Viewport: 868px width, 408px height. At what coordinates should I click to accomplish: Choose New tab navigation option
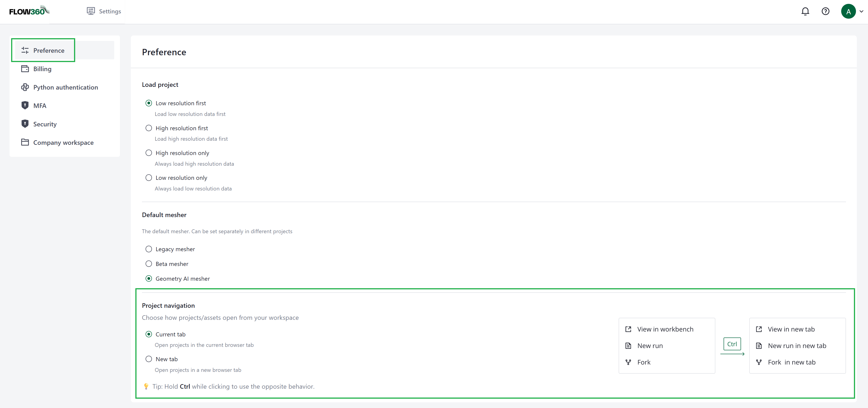pyautogui.click(x=149, y=359)
